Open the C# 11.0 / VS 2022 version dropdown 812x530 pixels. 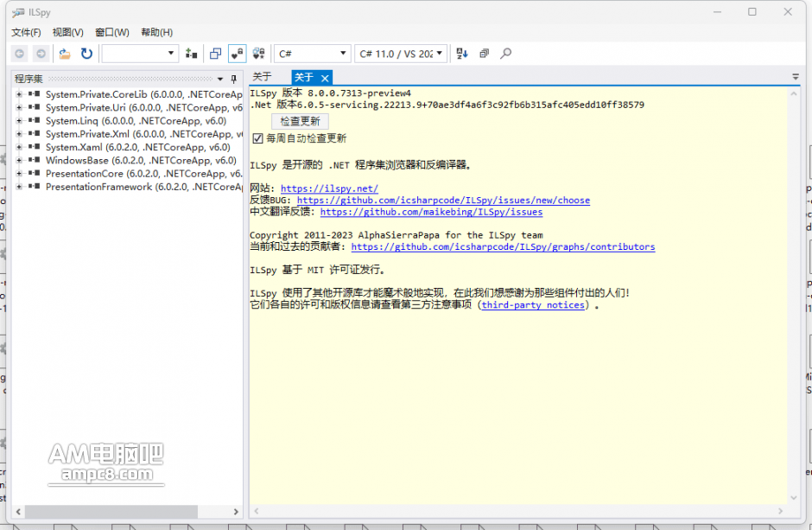401,54
